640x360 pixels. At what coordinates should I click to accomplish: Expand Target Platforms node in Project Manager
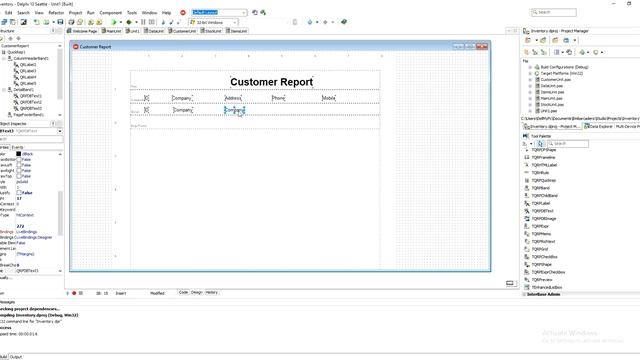530,73
